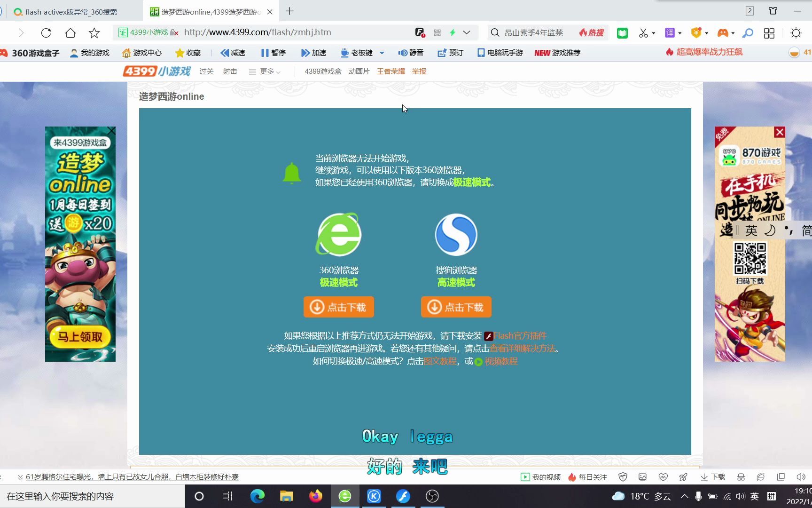
Task: Open the 热搜 hot search button
Action: tap(592, 32)
